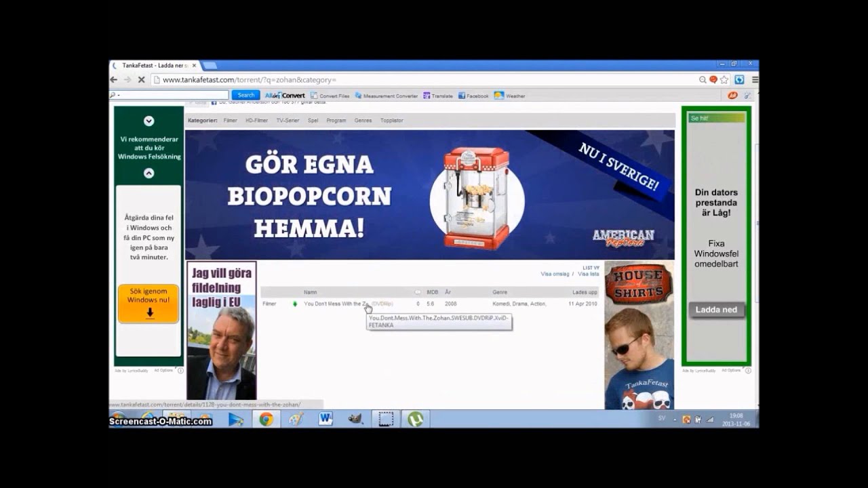Open Weather toolbar shortcut
Viewport: 868px width, 488px height.
click(510, 96)
